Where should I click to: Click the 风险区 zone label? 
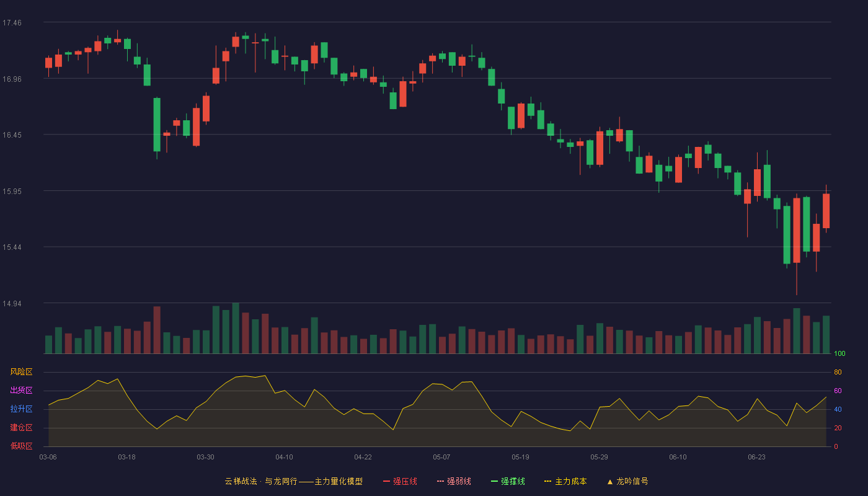click(21, 372)
